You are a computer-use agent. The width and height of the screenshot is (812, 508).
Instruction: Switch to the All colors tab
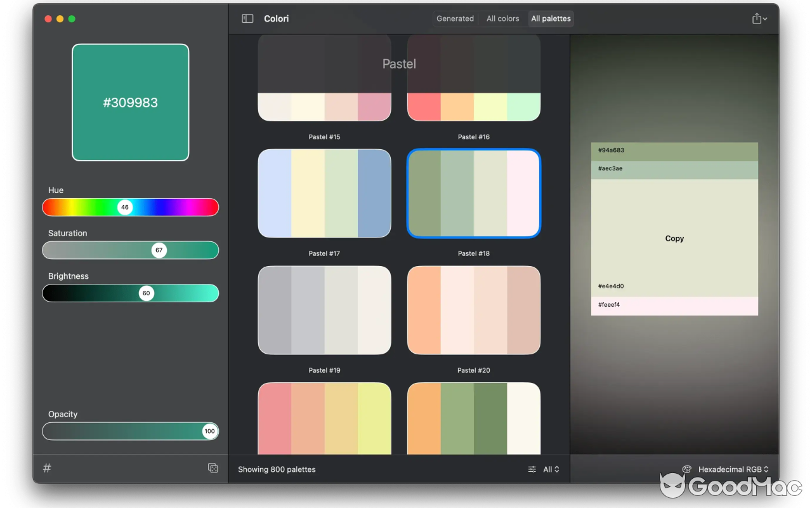pyautogui.click(x=502, y=18)
